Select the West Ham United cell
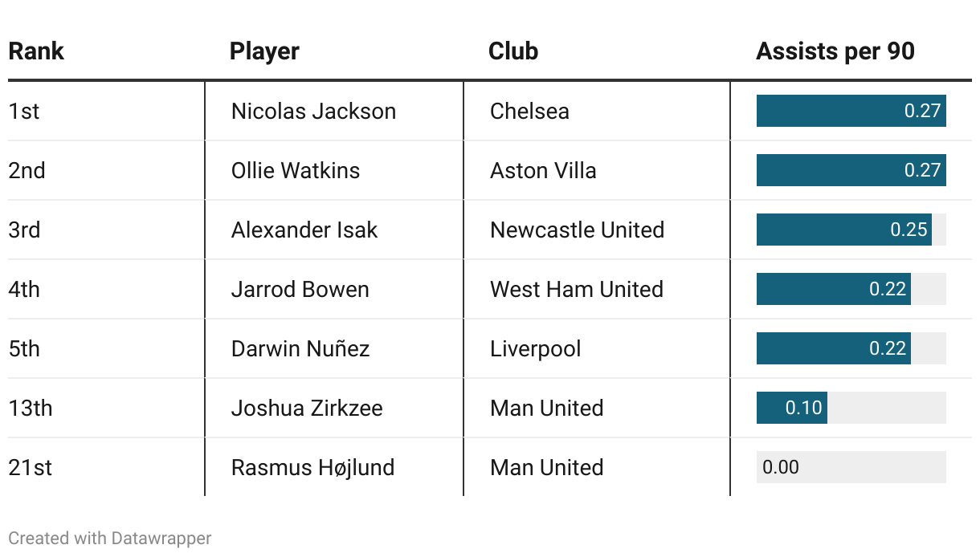 (x=577, y=289)
